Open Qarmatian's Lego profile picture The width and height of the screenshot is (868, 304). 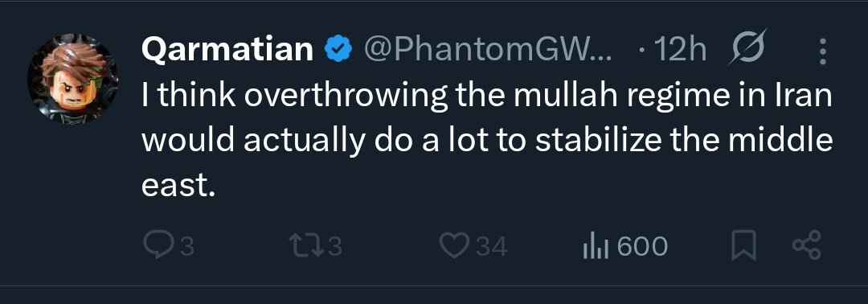click(x=72, y=79)
